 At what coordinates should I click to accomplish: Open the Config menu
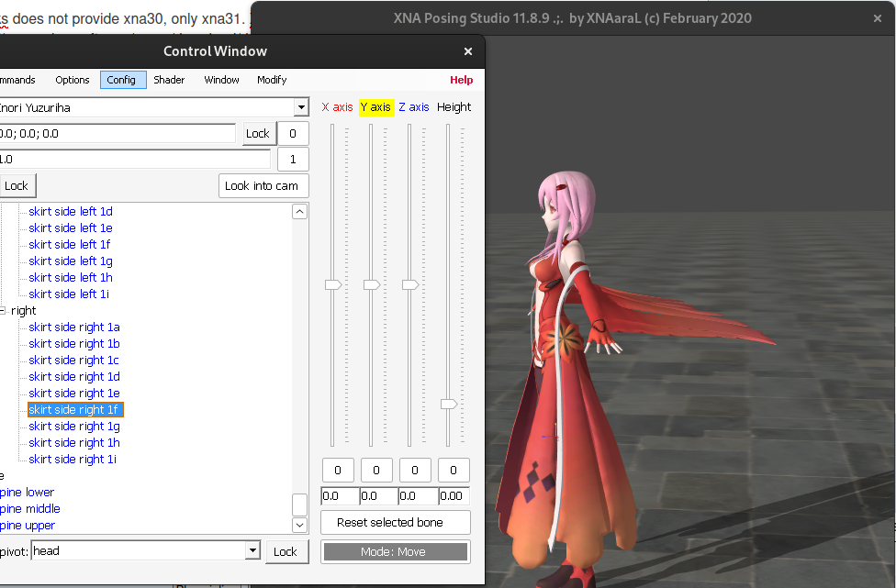point(123,80)
